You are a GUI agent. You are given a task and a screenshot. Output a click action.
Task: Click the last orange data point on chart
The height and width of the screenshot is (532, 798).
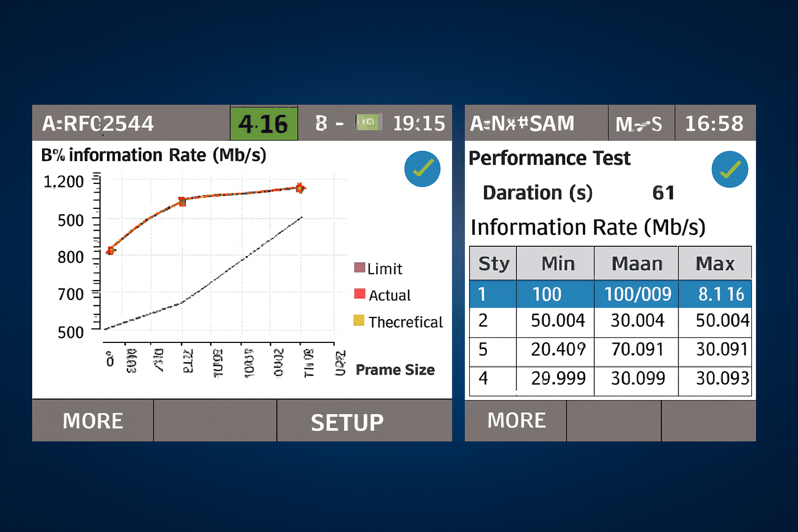coord(300,188)
